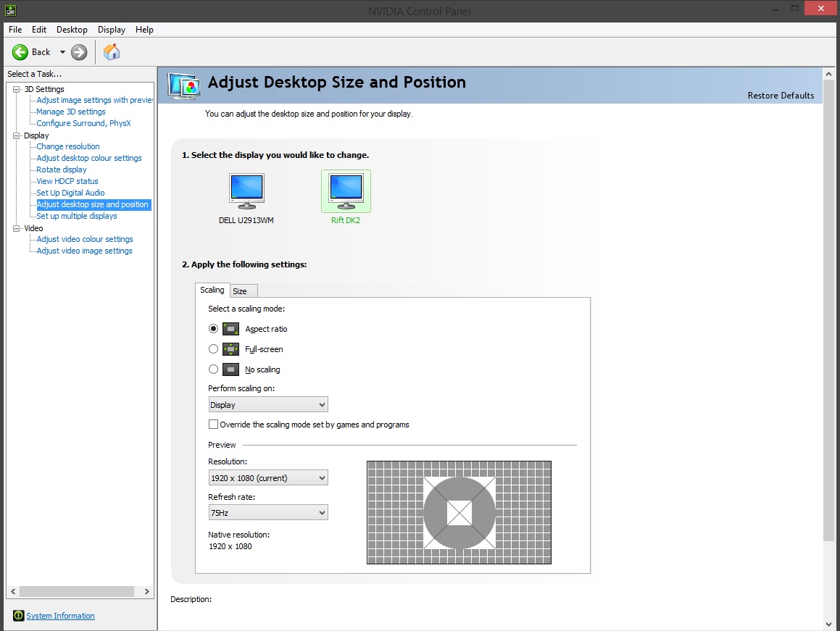Click the Full-screen scaling mode icon
Screen dimensions: 840x631
[231, 349]
